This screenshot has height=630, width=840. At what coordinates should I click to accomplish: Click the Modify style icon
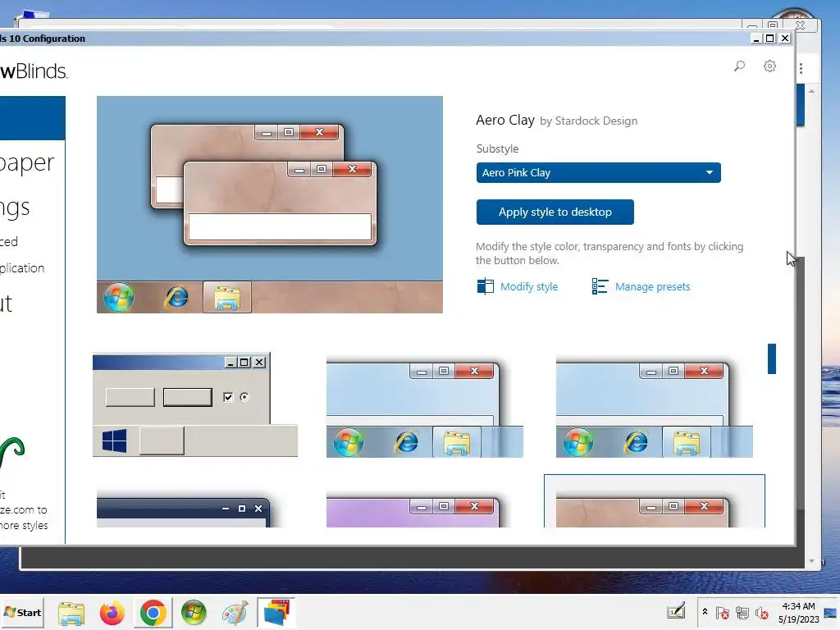click(x=486, y=286)
